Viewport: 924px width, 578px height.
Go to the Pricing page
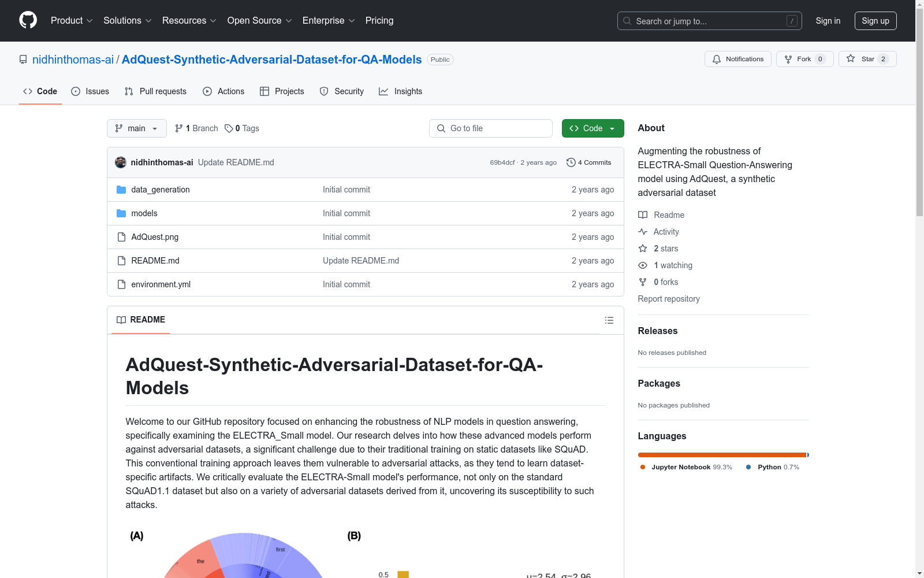pyautogui.click(x=379, y=21)
